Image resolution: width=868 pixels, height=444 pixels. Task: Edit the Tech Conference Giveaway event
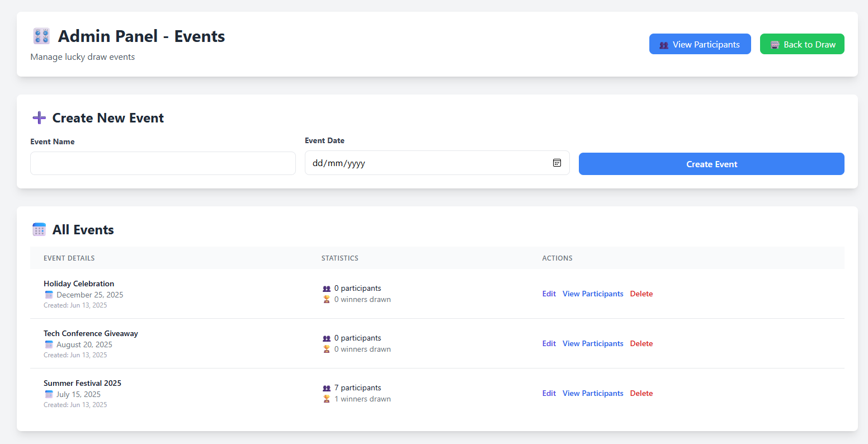coord(549,343)
